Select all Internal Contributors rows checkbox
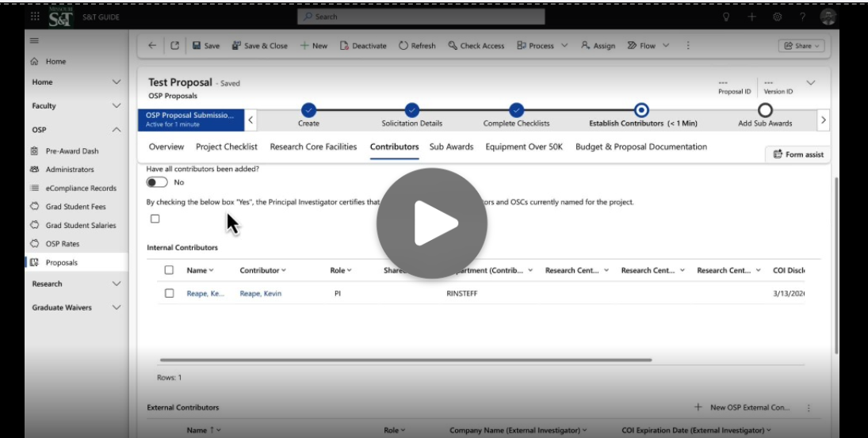Viewport: 868px width, 438px height. 169,270
